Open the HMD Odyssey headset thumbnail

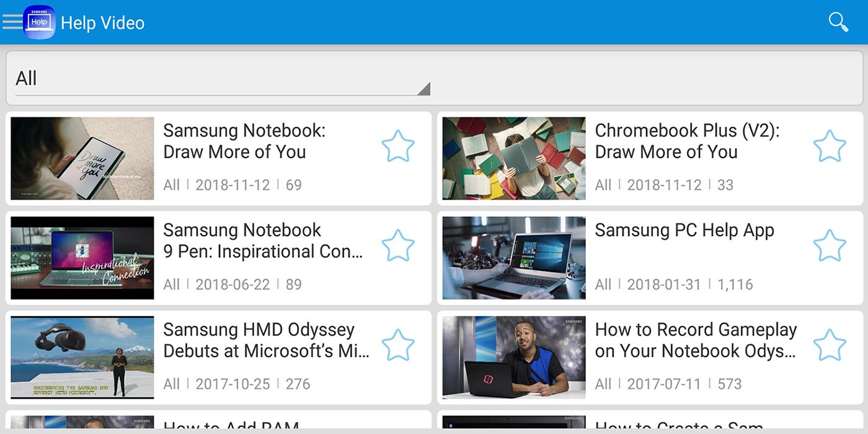[82, 358]
